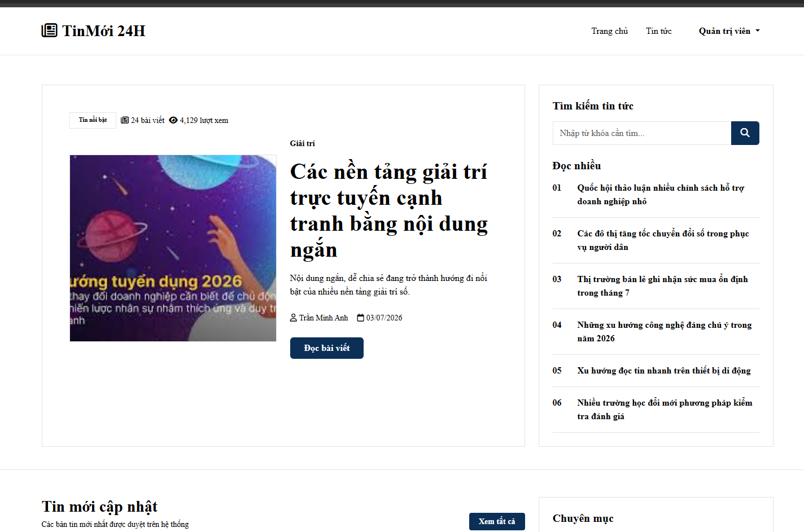This screenshot has height=532, width=804.
Task: Click the author name Trần Minh Anh
Action: [x=324, y=318]
